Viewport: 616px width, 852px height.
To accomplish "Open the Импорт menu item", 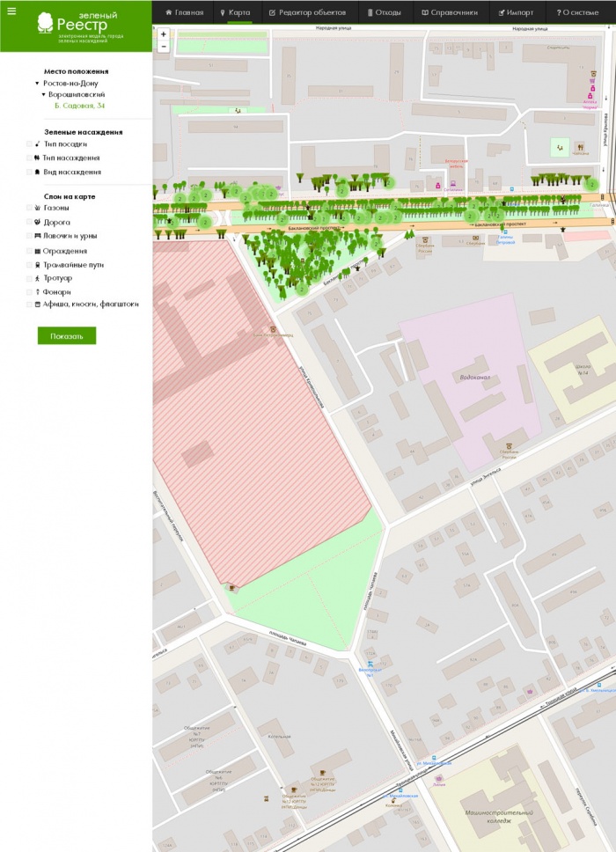I will pos(516,13).
